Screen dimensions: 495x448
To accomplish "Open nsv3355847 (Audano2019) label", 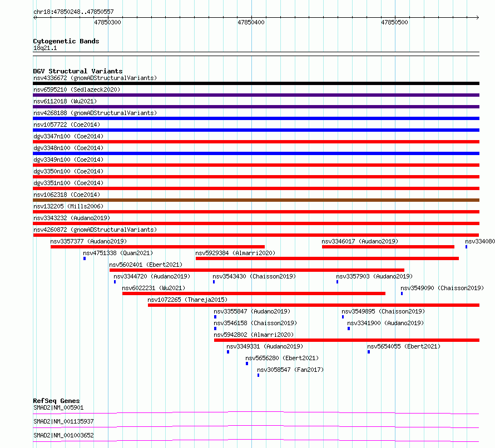I will [x=252, y=311].
